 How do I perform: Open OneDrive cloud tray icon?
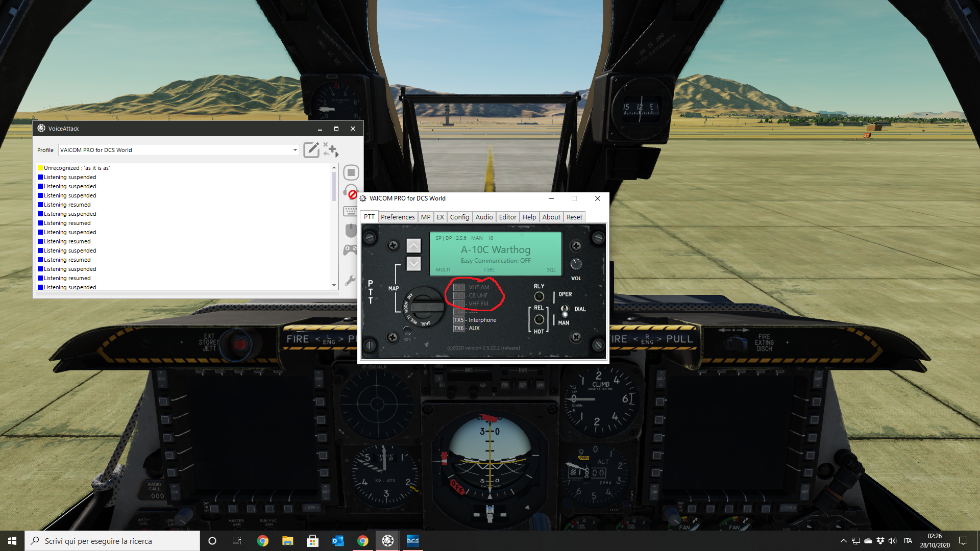coord(868,541)
